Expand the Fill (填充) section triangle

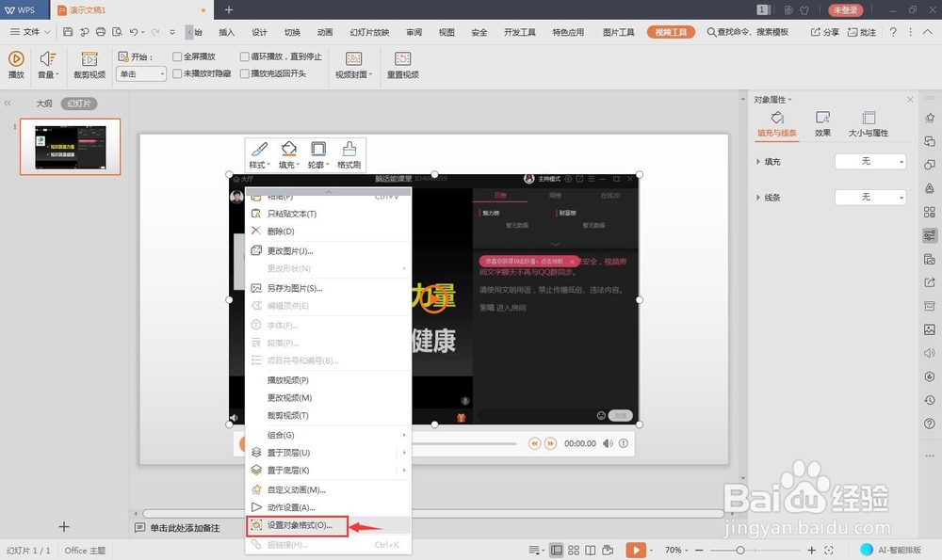click(758, 162)
